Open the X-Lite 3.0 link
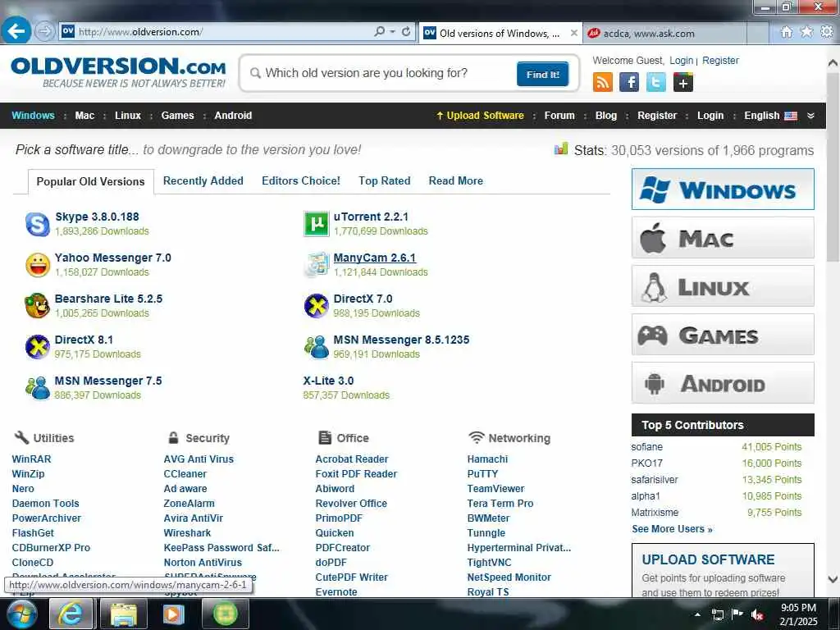This screenshot has width=840, height=630. 328,381
